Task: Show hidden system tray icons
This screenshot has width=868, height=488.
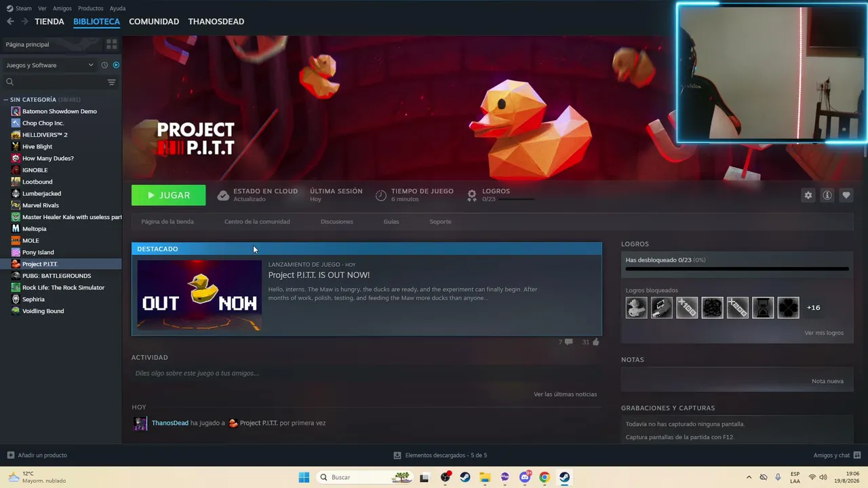Action: click(x=749, y=477)
